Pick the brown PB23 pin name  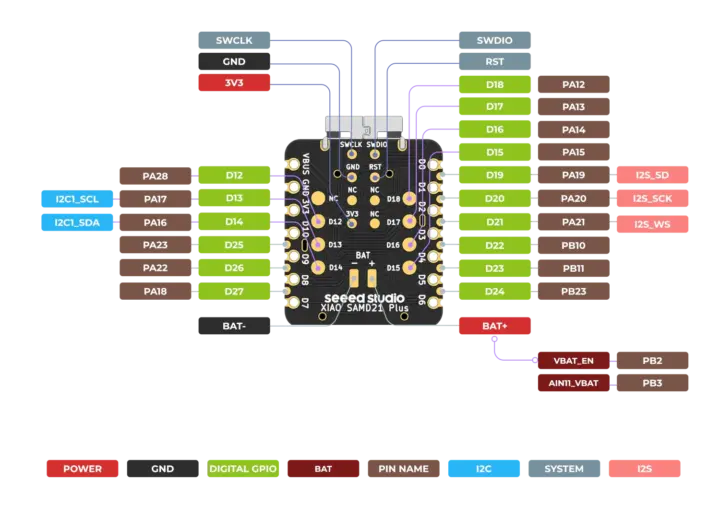574,291
